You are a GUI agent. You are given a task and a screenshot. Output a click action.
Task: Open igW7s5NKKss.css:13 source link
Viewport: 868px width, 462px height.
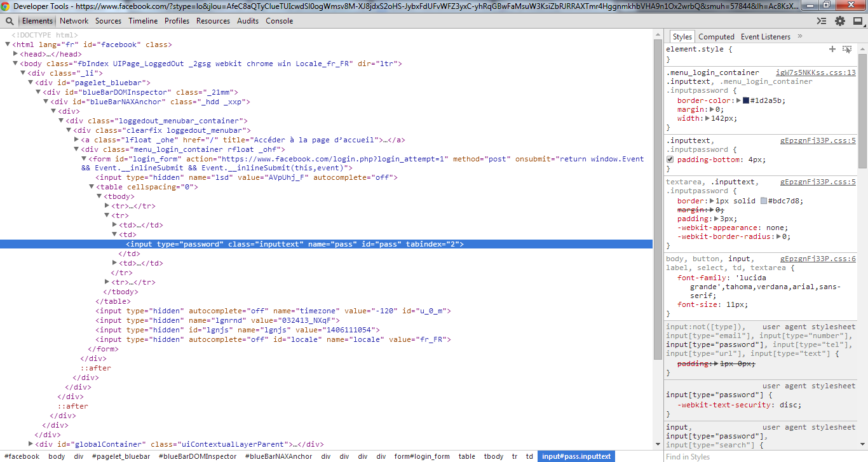tap(816, 72)
